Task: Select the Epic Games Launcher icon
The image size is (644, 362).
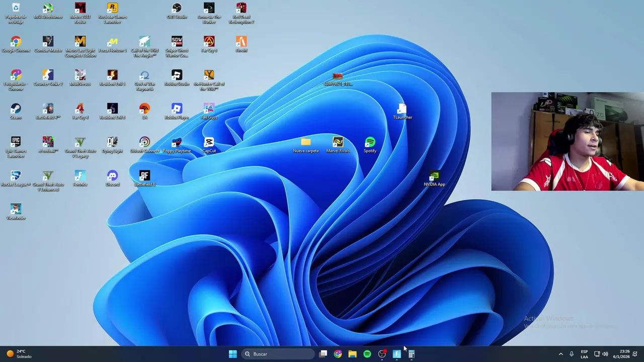Action: (16, 147)
